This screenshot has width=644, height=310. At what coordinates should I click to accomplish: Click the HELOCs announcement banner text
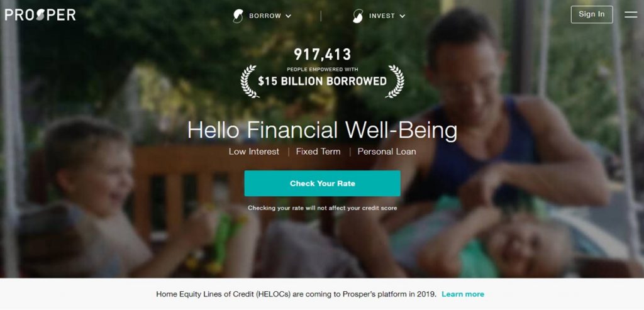(x=296, y=294)
